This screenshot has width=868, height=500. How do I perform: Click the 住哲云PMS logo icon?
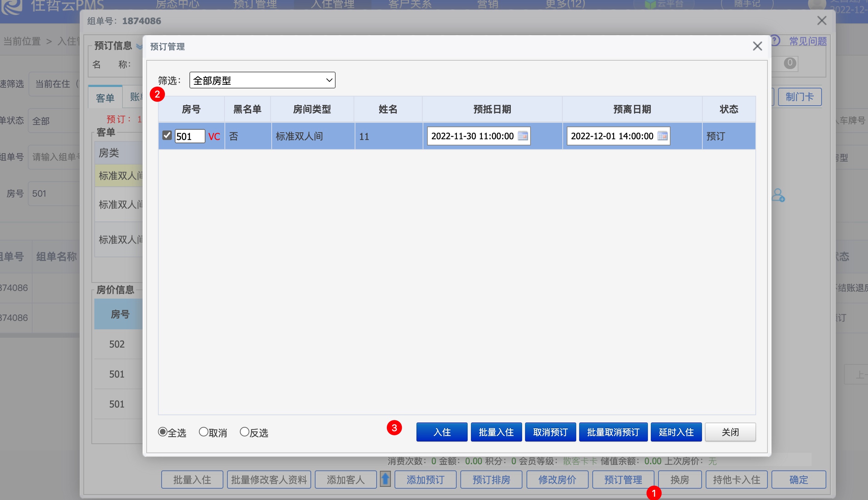point(11,7)
